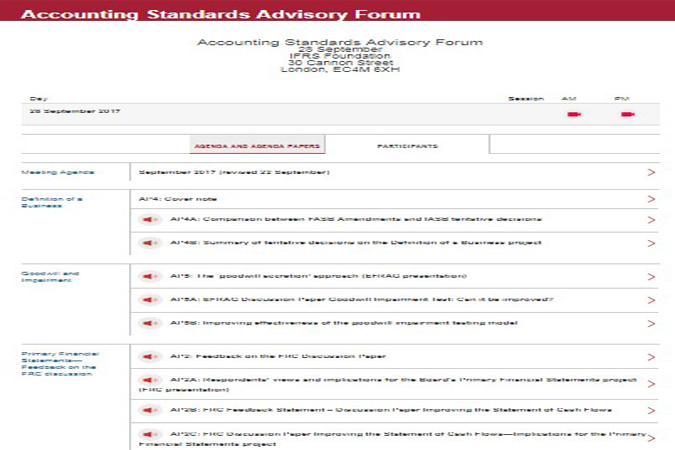
Task: Select the 28 September 2017 day row
Action: (341, 114)
